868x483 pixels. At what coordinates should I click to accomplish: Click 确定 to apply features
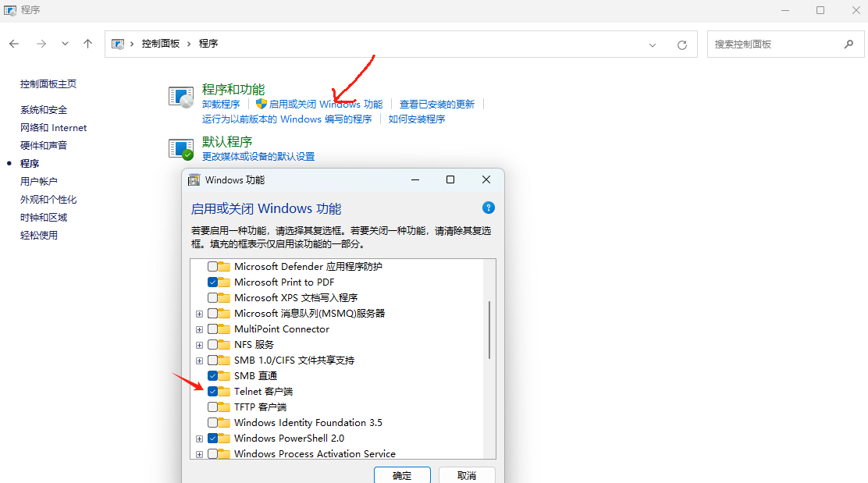(402, 475)
